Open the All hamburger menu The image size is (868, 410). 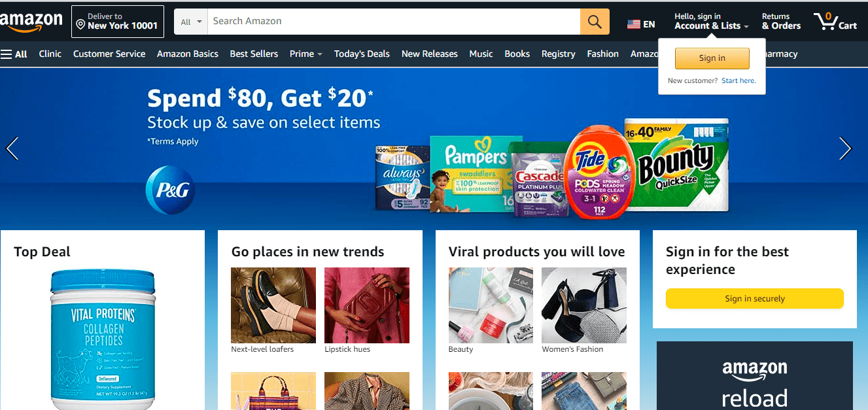point(14,54)
